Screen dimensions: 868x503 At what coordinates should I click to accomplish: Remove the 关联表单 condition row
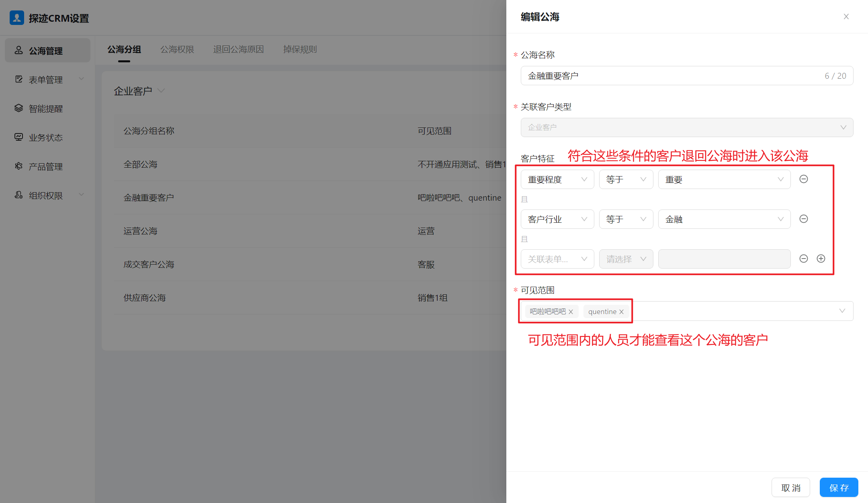[803, 259]
